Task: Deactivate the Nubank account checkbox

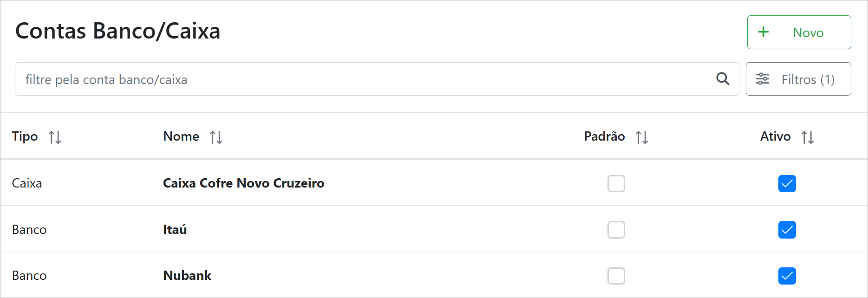Action: pyautogui.click(x=787, y=276)
